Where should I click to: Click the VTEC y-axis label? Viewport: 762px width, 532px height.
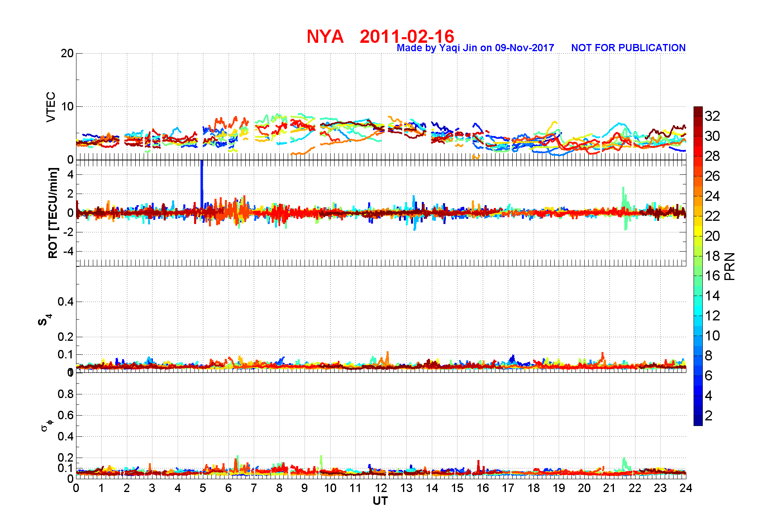[x=51, y=107]
